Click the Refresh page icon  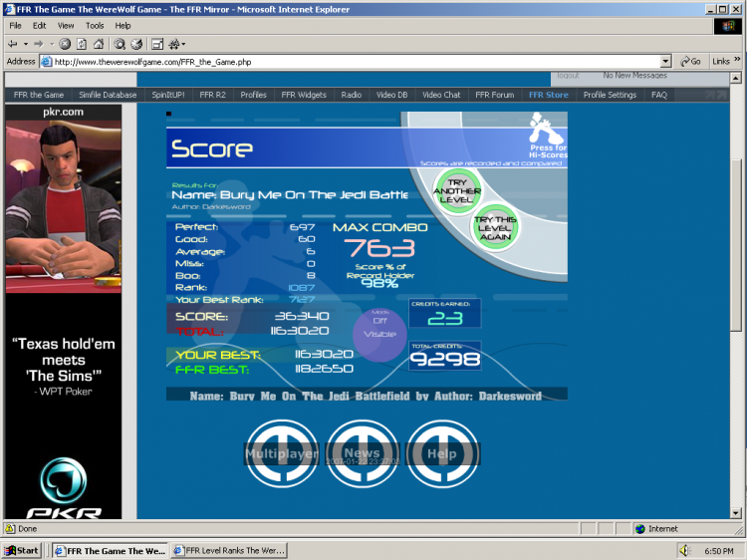point(82,44)
